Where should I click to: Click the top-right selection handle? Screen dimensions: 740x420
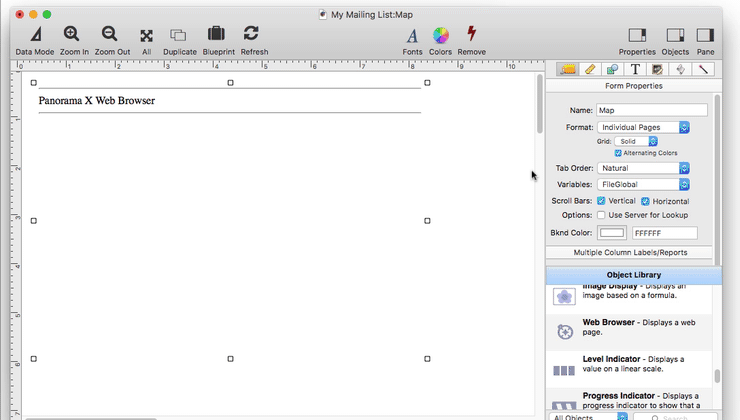427,83
